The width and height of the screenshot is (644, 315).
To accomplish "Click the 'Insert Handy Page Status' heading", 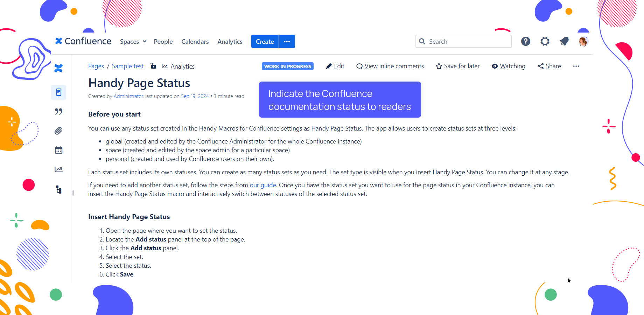I will click(x=129, y=217).
